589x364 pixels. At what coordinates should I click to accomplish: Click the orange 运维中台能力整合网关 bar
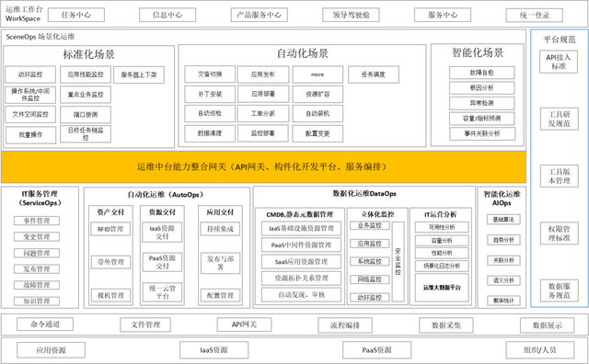point(263,167)
